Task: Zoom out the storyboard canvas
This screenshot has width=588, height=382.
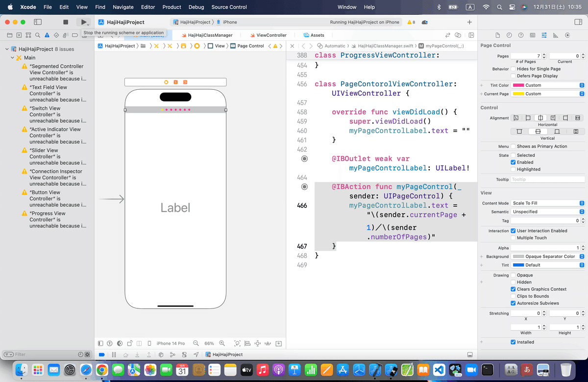Action: pyautogui.click(x=196, y=343)
